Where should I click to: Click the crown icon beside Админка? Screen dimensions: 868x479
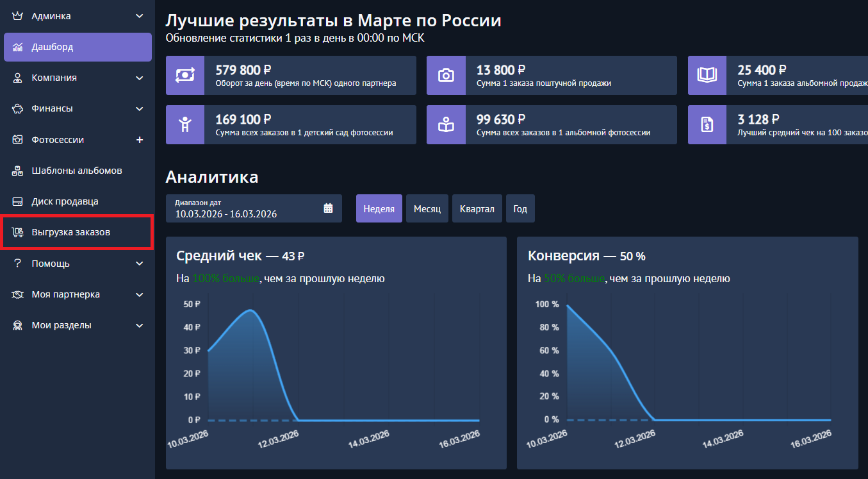point(17,16)
